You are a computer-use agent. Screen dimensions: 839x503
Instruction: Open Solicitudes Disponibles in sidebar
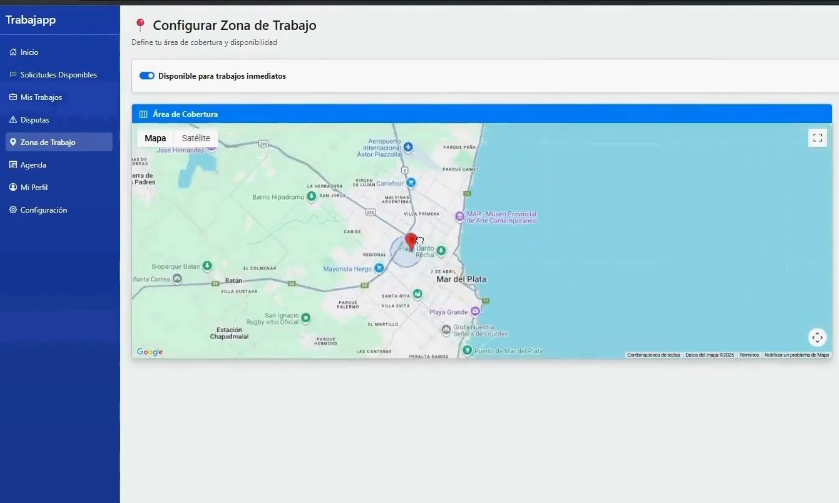pyautogui.click(x=59, y=75)
